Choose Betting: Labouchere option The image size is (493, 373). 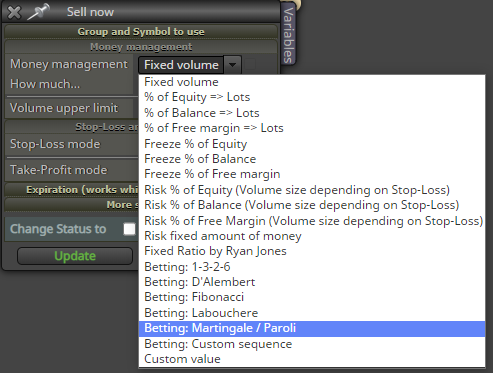(x=312, y=313)
